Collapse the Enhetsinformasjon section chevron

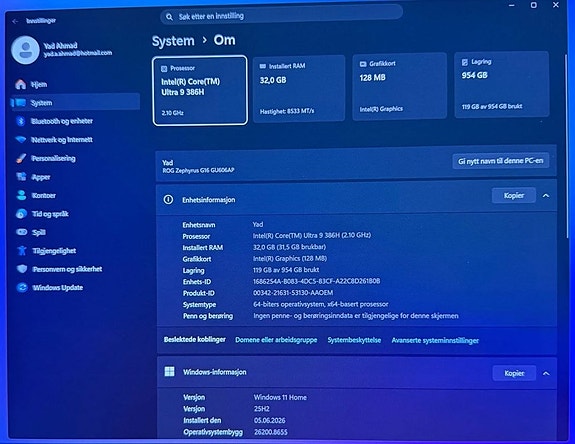pyautogui.click(x=546, y=196)
